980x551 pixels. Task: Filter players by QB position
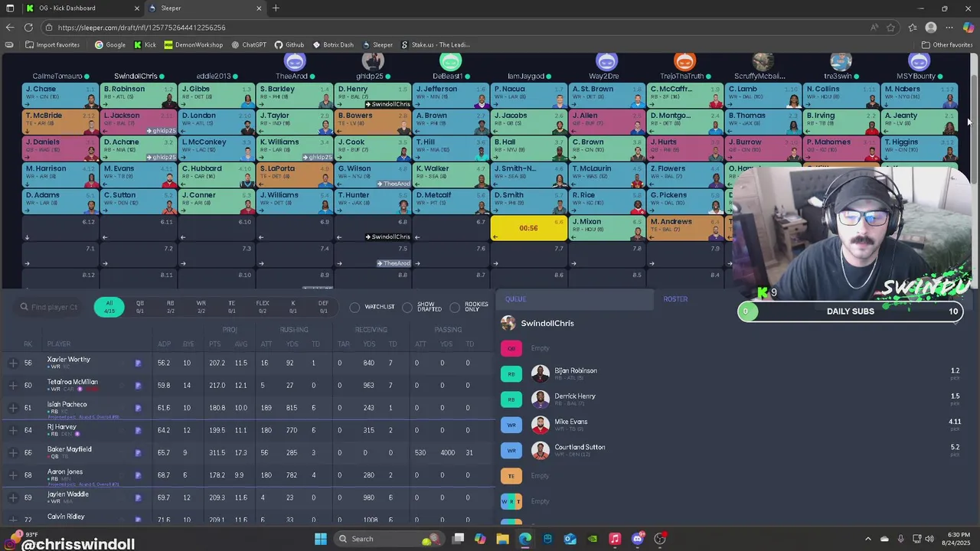[x=140, y=307]
